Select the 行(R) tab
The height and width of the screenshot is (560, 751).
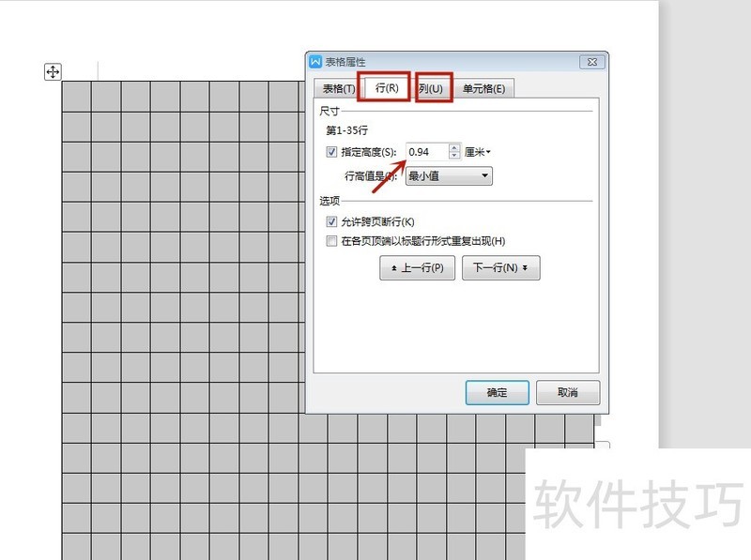[387, 87]
